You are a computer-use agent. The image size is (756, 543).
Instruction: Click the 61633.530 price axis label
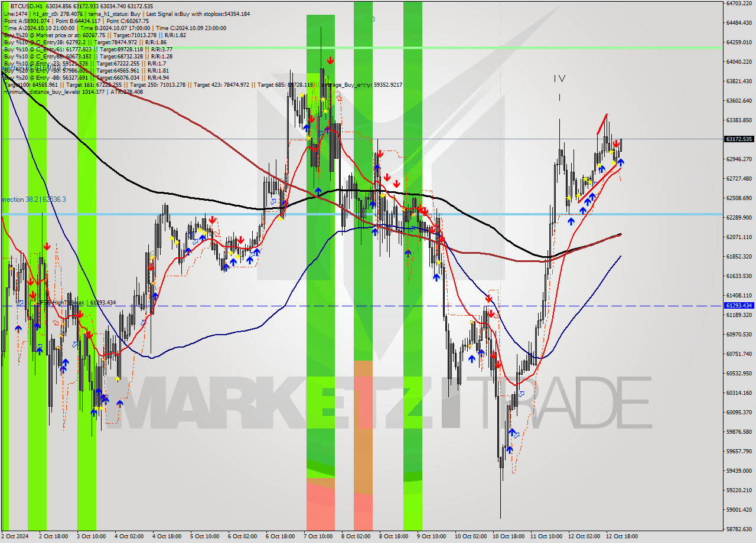738,276
